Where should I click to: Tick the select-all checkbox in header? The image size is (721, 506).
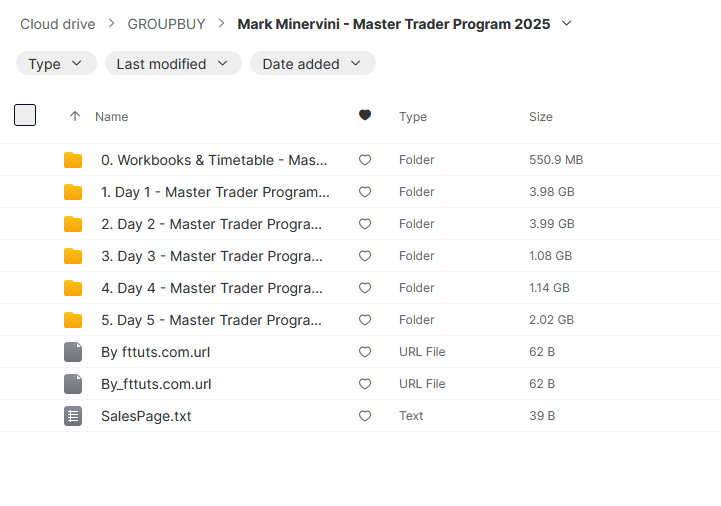tap(25, 116)
